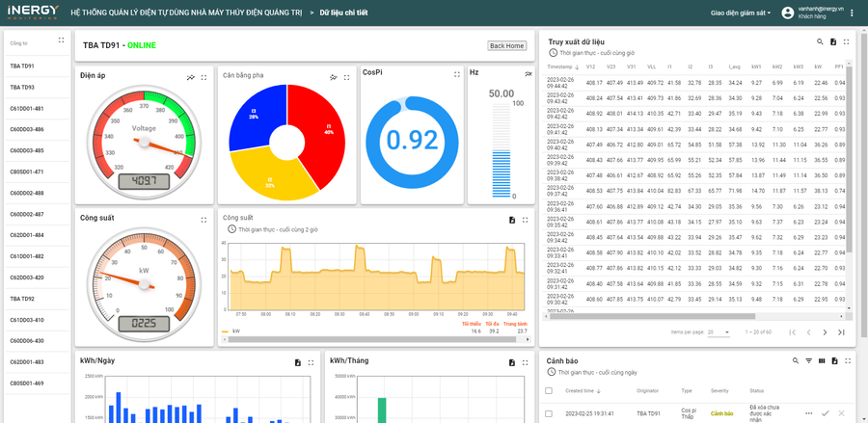Acknowledge the TBA TD91 alarm with checkmark
The width and height of the screenshot is (868, 423).
tap(826, 413)
